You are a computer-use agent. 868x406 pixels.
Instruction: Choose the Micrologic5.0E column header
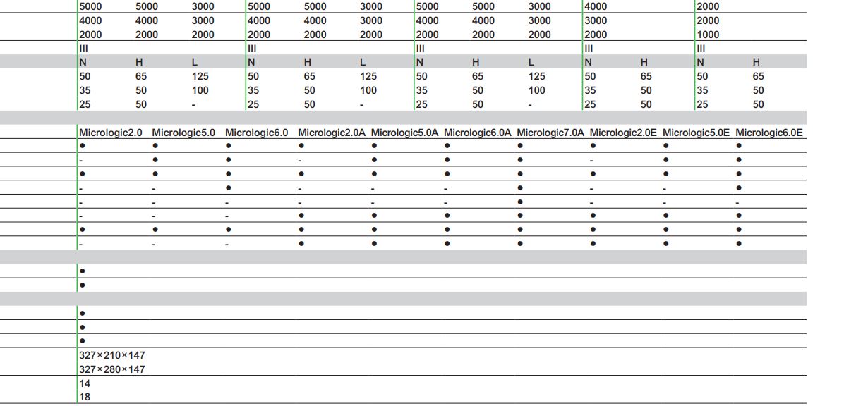point(697,133)
